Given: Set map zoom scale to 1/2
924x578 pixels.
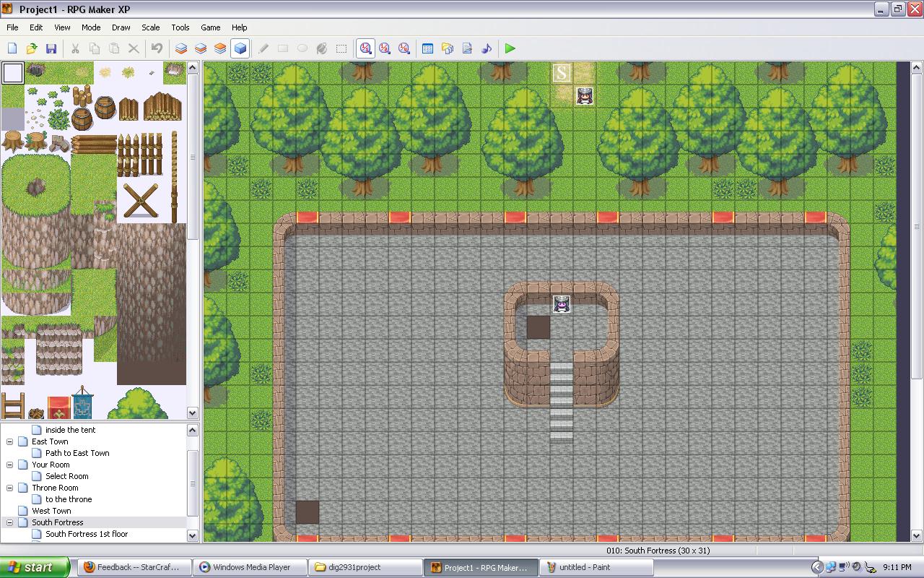Looking at the screenshot, I should [x=385, y=48].
